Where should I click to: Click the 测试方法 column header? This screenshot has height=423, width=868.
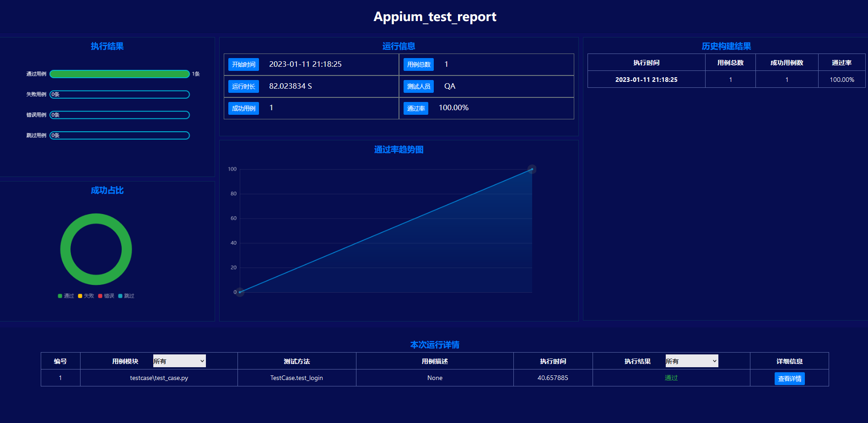(x=297, y=361)
